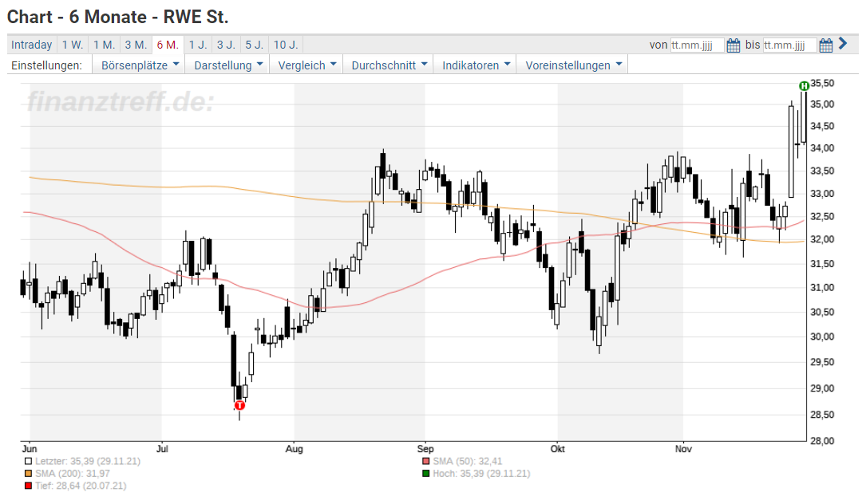The width and height of the screenshot is (866, 504).
Task: Open the 'bis' date calendar picker icon
Action: point(825,45)
